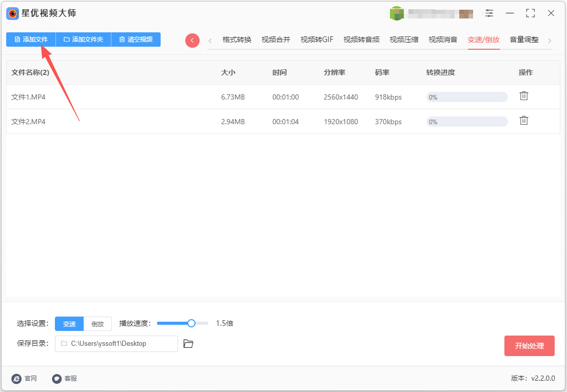The height and width of the screenshot is (392, 567).
Task: Click the red back arrow circle
Action: tap(192, 41)
